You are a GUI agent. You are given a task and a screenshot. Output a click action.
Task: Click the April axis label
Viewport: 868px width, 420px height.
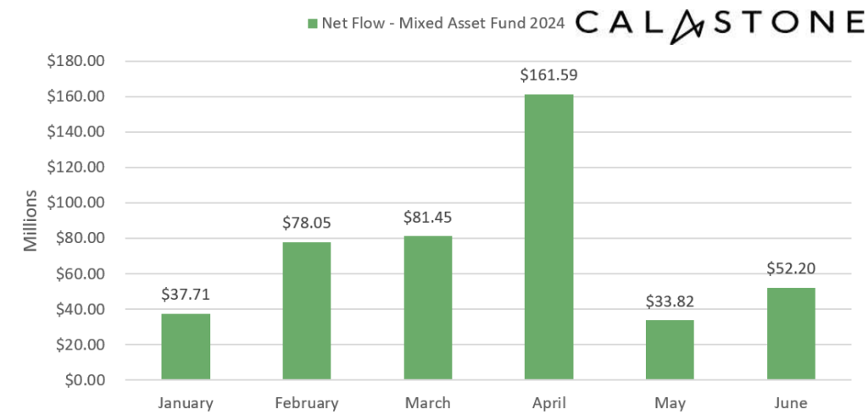pyautogui.click(x=548, y=402)
